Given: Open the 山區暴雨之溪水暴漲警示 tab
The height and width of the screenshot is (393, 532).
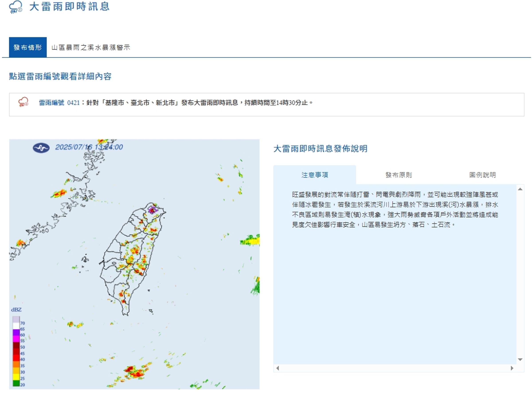Looking at the screenshot, I should pyautogui.click(x=91, y=47).
